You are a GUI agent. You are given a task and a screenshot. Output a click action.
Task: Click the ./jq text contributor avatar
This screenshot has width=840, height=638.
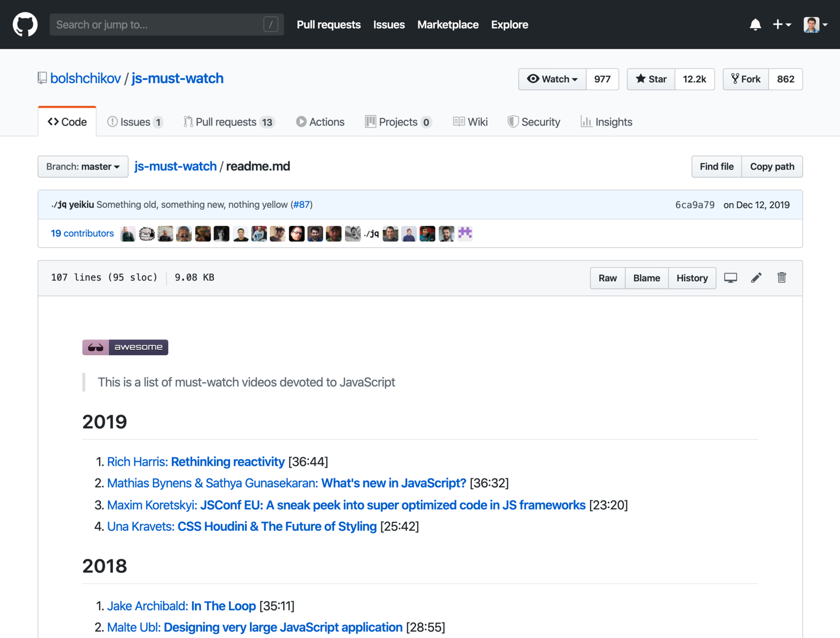(x=371, y=233)
